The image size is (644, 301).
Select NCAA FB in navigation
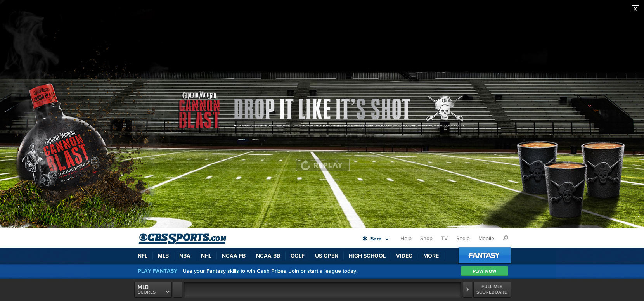coord(234,256)
